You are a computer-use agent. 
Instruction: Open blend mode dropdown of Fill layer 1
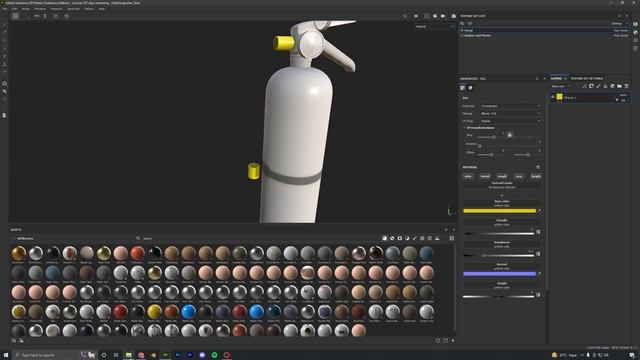pos(623,95)
